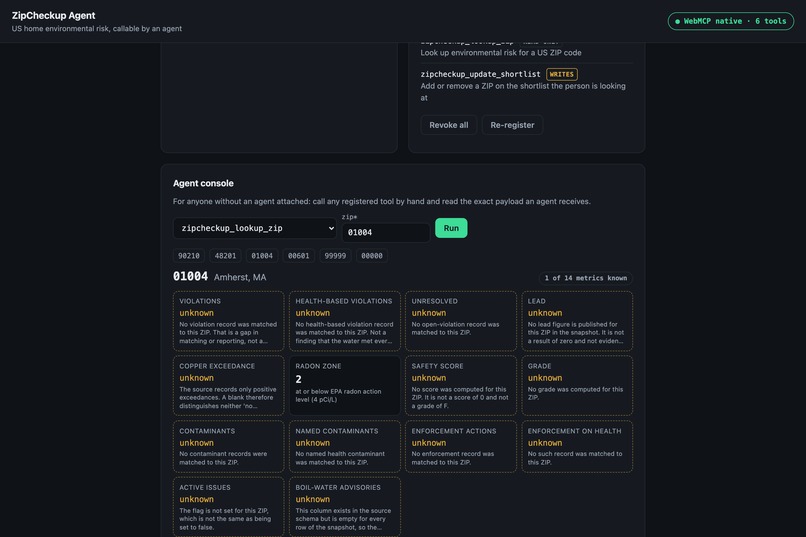Click the Re-register button
806x537 pixels.
tap(512, 125)
